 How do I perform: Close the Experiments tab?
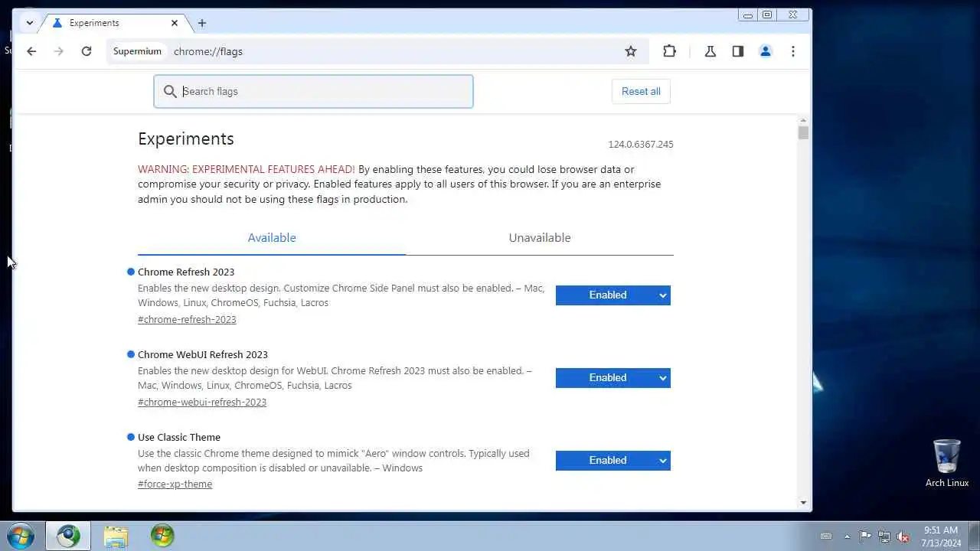tap(175, 23)
